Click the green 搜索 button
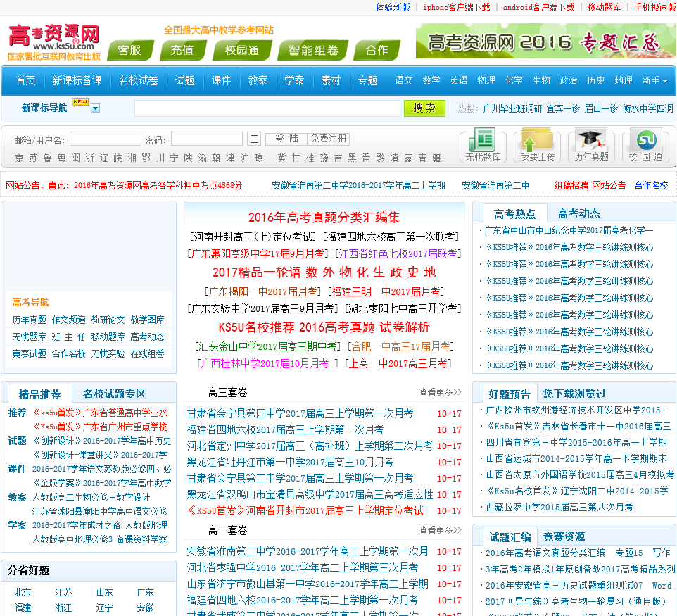The width and height of the screenshot is (677, 616). point(424,108)
